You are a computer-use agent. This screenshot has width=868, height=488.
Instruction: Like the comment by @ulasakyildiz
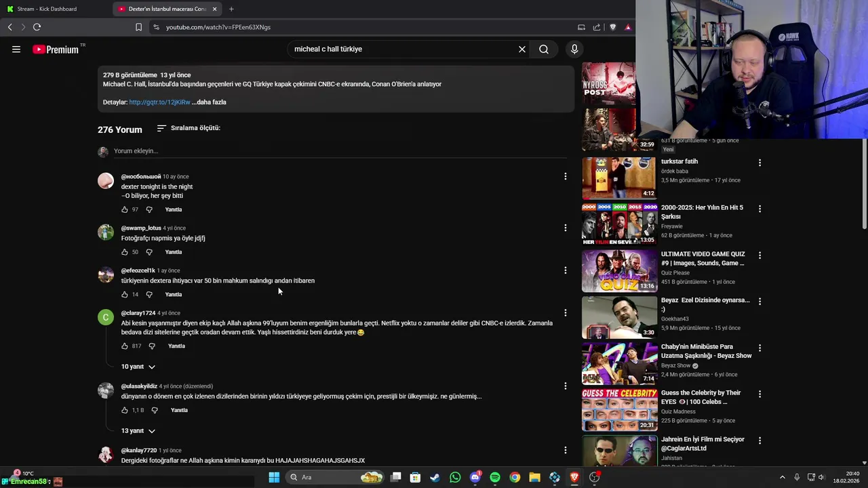[x=125, y=410]
